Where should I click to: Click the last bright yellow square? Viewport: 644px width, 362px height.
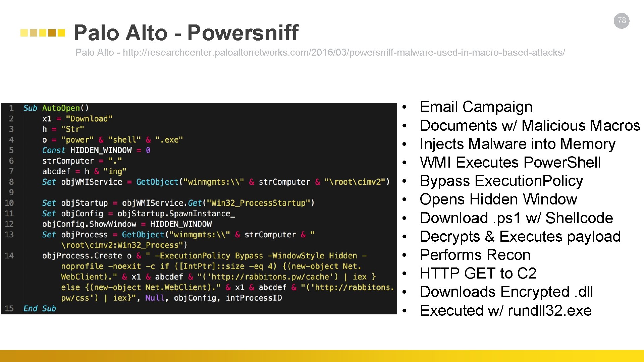pos(61,33)
